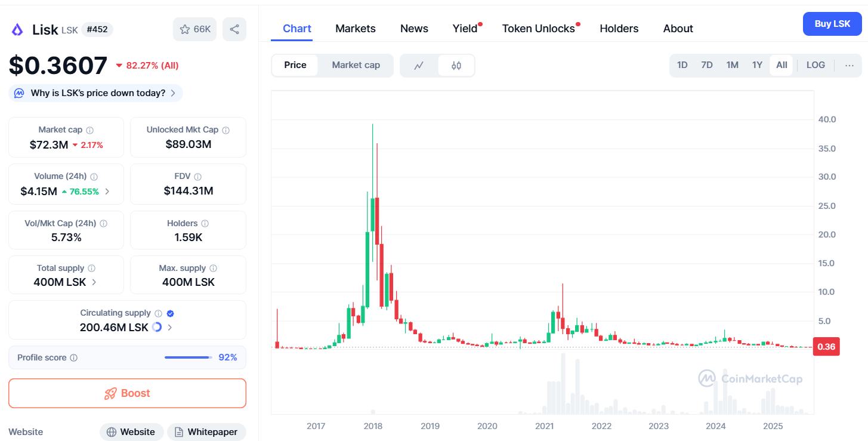
Task: Click the Profile score info icon
Action: (74, 358)
